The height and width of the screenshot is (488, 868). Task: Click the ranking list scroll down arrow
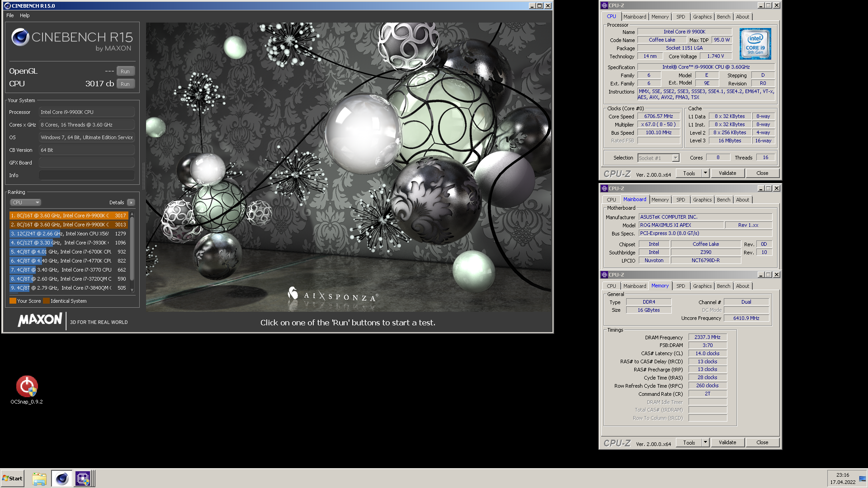point(132,290)
